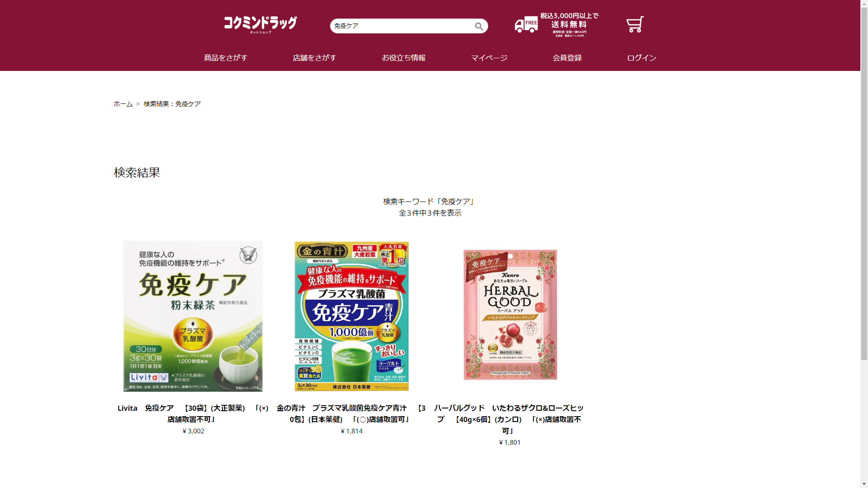Click the コクミンドラッグ logo

coord(260,24)
